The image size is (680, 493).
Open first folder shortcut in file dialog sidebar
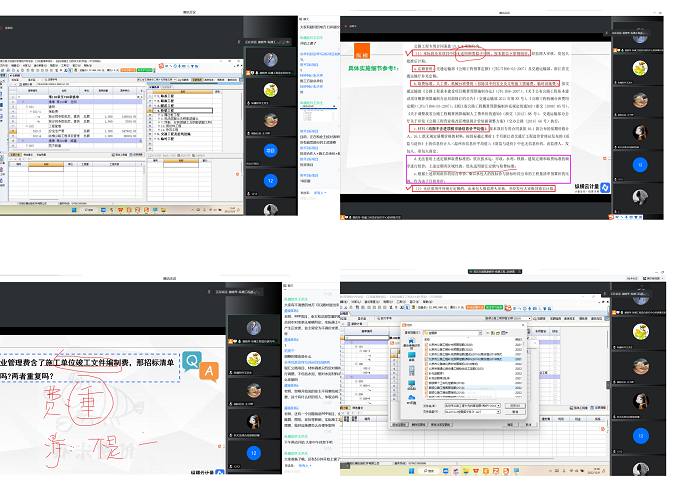pos(413,341)
